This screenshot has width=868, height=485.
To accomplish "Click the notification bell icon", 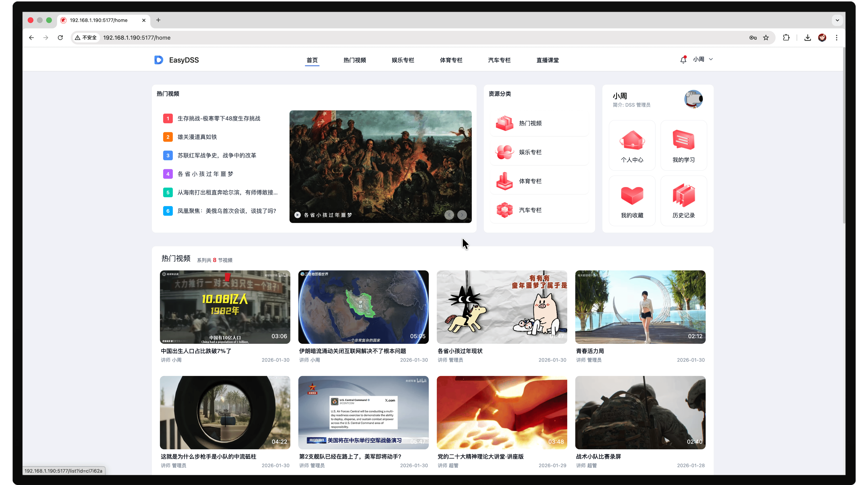I will coord(683,60).
